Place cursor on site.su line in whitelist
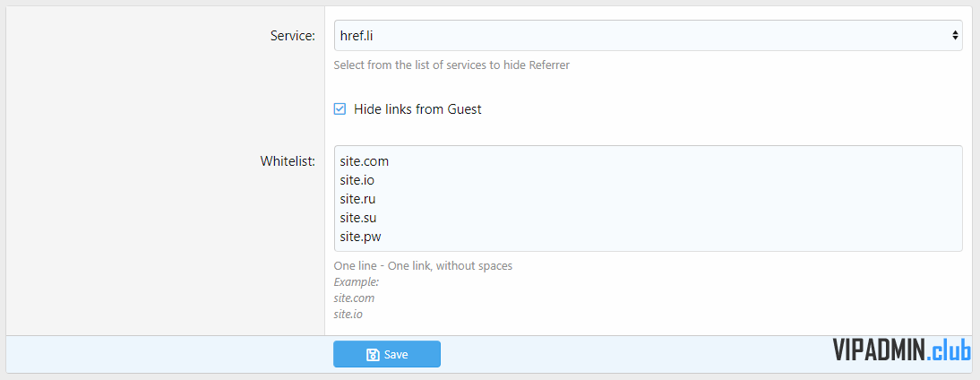Image resolution: width=980 pixels, height=380 pixels. click(x=357, y=218)
